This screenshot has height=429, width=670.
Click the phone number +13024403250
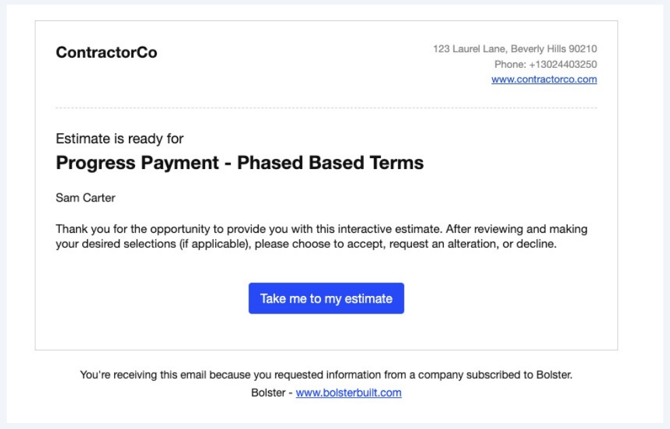tap(563, 64)
